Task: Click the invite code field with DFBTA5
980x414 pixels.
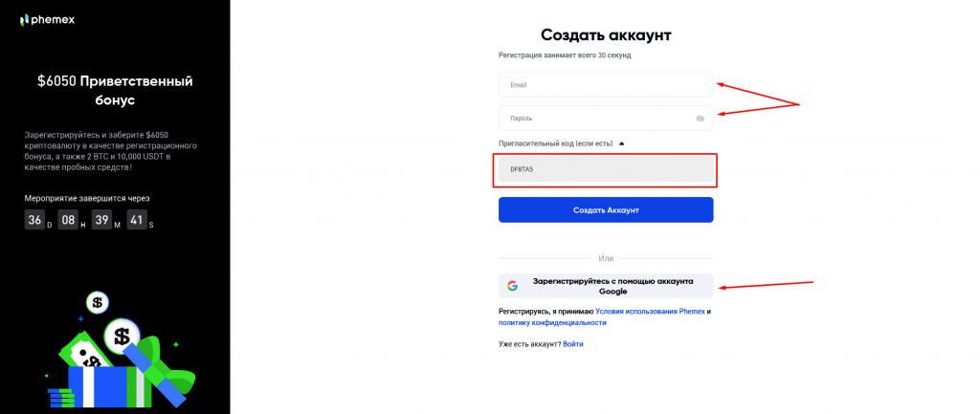Action: tap(605, 170)
